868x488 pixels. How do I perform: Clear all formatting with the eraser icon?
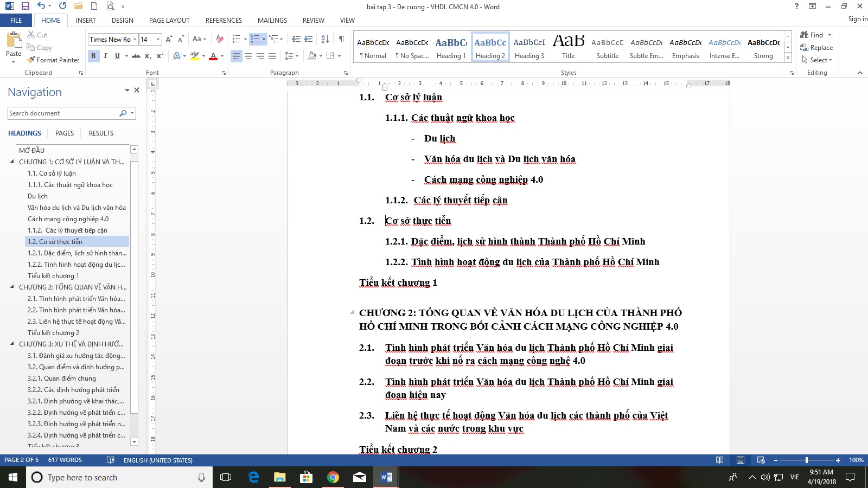(x=220, y=39)
